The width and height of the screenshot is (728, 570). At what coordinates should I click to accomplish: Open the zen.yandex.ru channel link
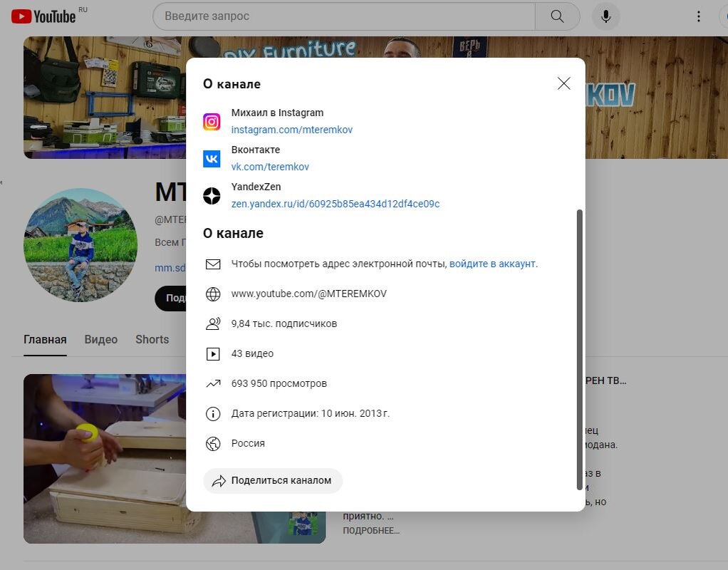(x=336, y=204)
